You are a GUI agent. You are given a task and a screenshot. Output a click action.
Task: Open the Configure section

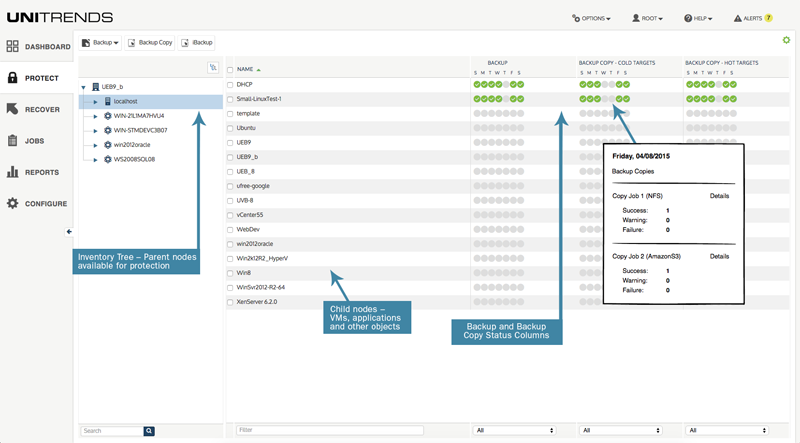coord(38,204)
